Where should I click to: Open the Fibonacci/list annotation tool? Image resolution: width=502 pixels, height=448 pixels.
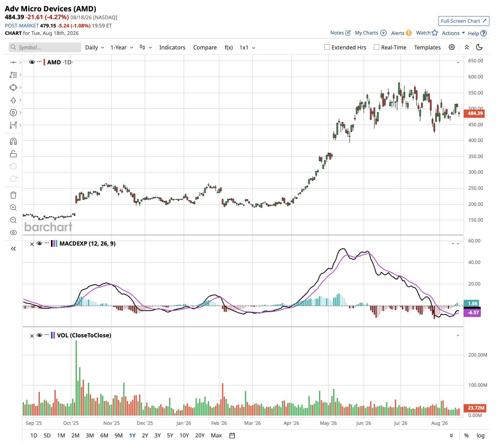click(x=13, y=75)
